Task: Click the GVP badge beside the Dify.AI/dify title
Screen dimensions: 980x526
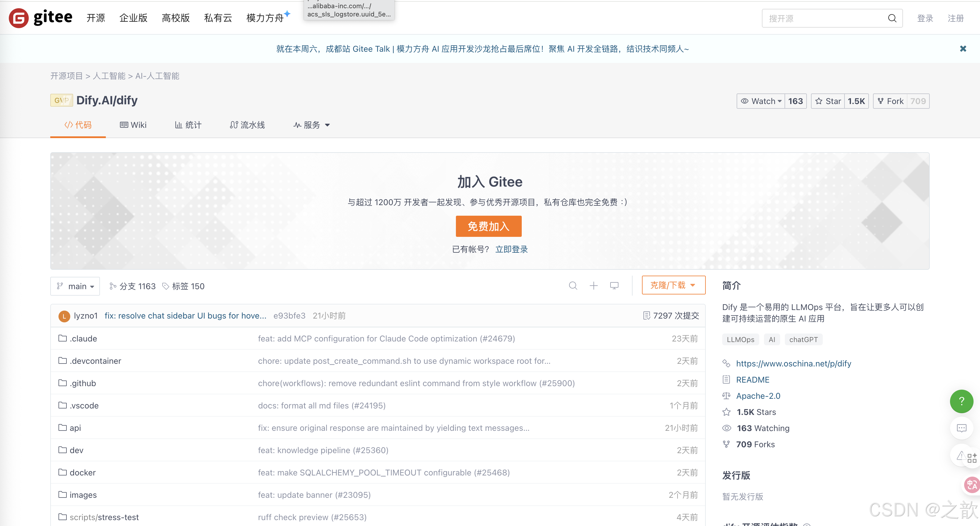Action: pos(61,100)
